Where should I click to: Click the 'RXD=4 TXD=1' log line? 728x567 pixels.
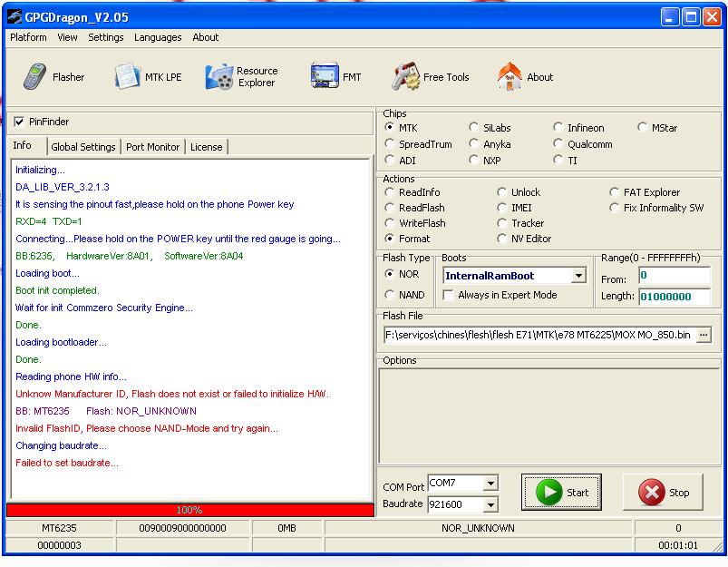[x=49, y=221]
